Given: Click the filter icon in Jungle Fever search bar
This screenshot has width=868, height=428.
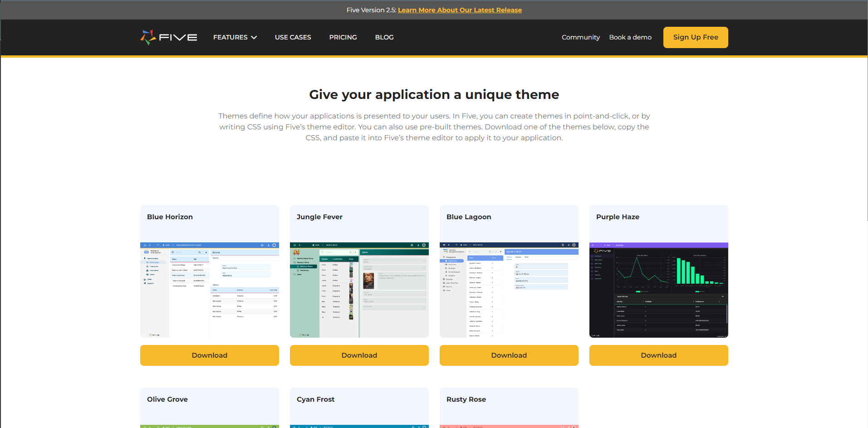Looking at the screenshot, I should (x=322, y=252).
